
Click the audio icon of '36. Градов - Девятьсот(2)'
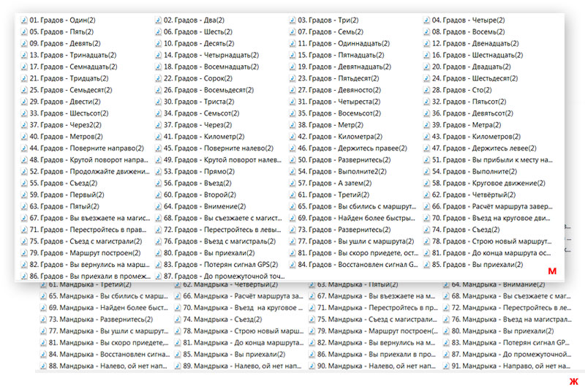[426, 113]
